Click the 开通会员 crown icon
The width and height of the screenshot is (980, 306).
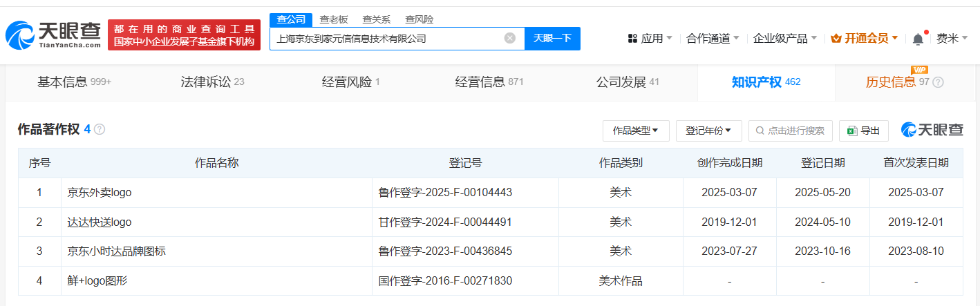coord(835,39)
